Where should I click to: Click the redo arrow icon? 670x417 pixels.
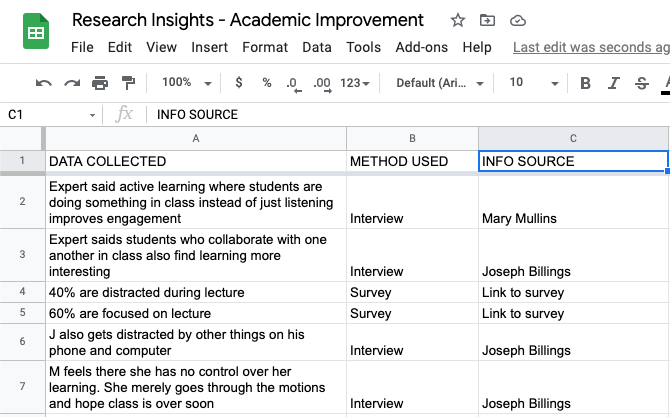[x=72, y=83]
